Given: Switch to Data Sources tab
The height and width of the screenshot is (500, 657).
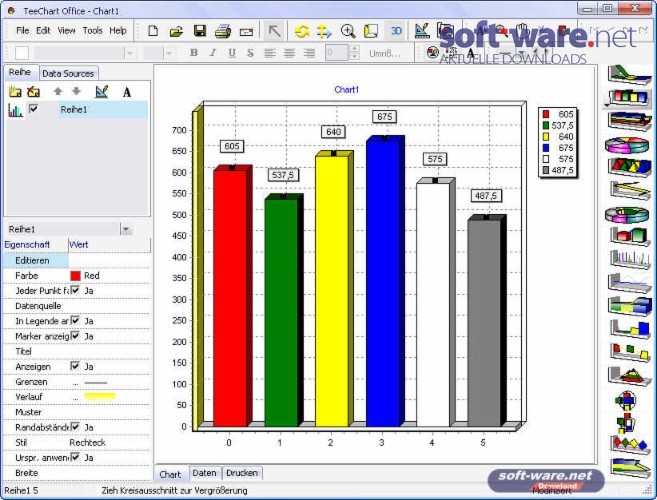Looking at the screenshot, I should (x=68, y=74).
